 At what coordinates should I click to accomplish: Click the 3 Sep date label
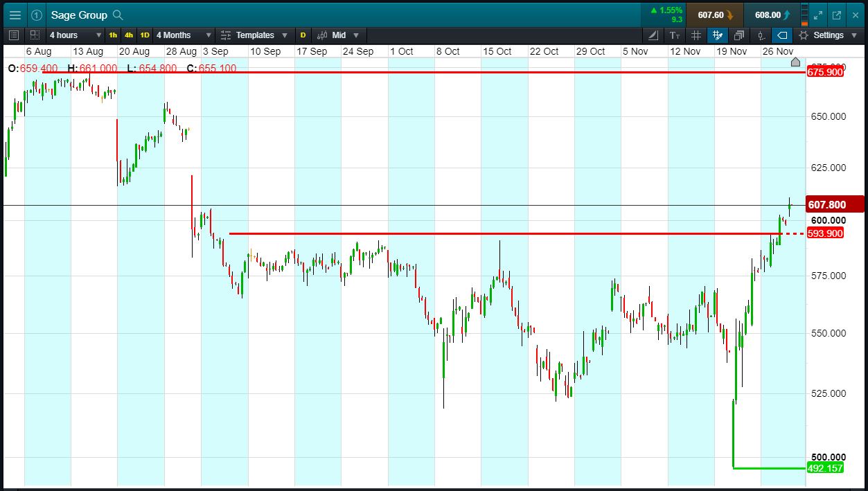[x=215, y=51]
